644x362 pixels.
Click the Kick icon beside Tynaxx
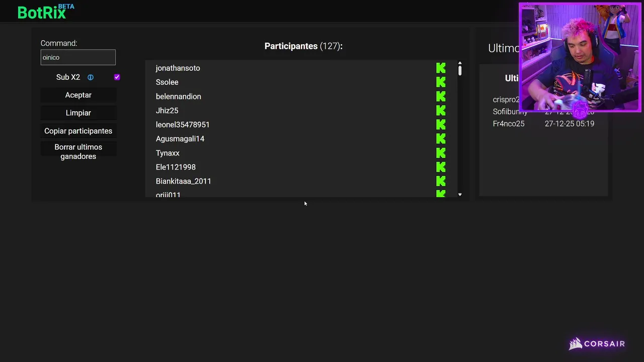[441, 152]
